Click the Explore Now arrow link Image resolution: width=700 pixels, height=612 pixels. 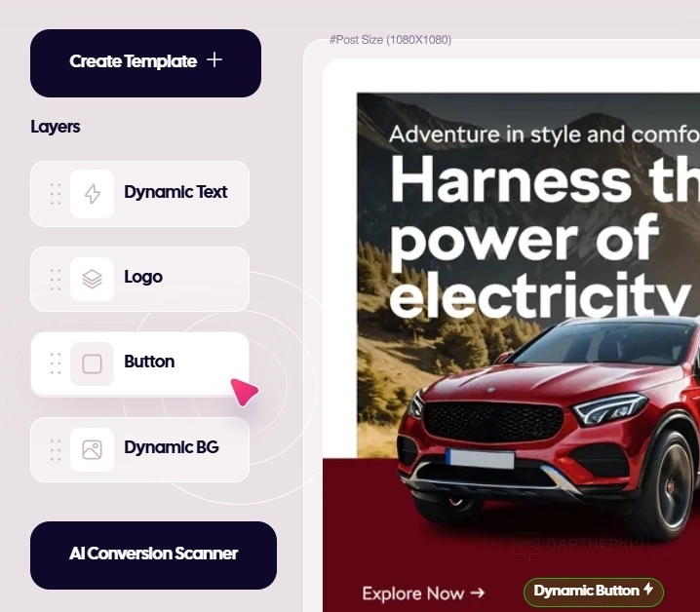(x=423, y=593)
